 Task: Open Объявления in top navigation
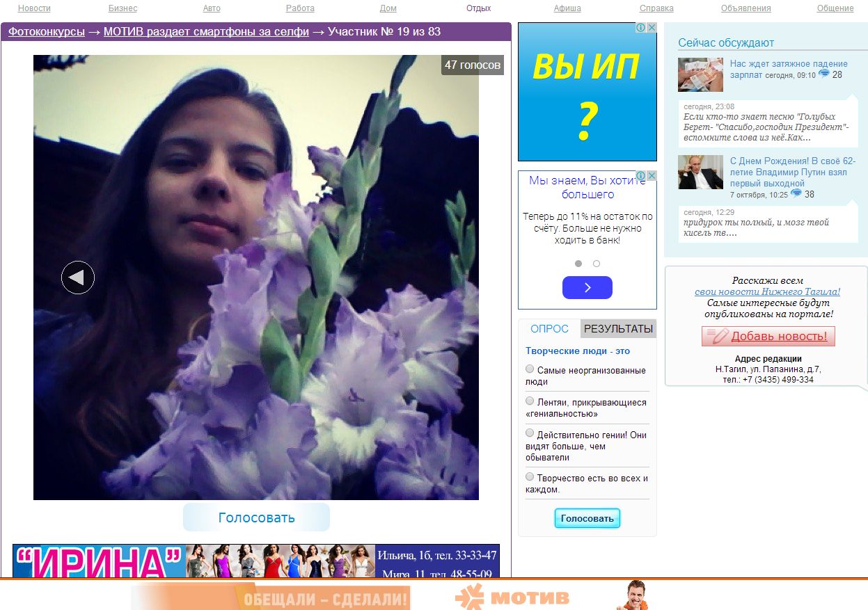coord(746,8)
